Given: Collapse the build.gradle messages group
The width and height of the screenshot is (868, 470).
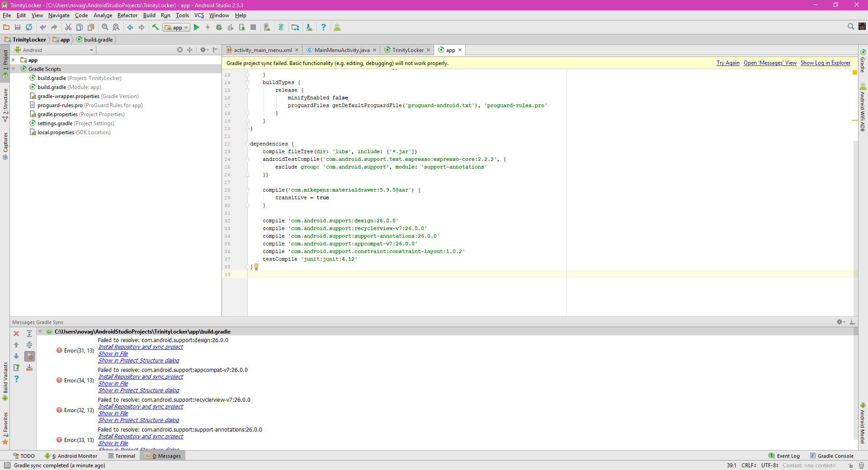Looking at the screenshot, I should 40,332.
